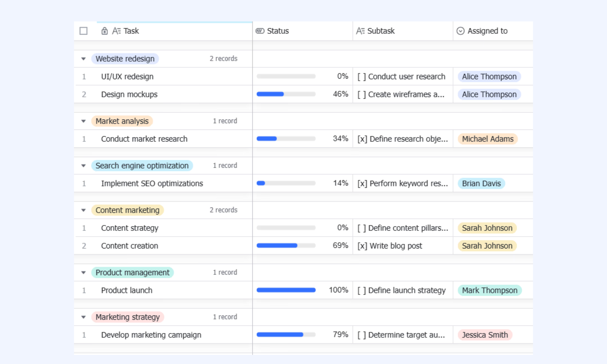Open the Assigned to column header

point(493,31)
